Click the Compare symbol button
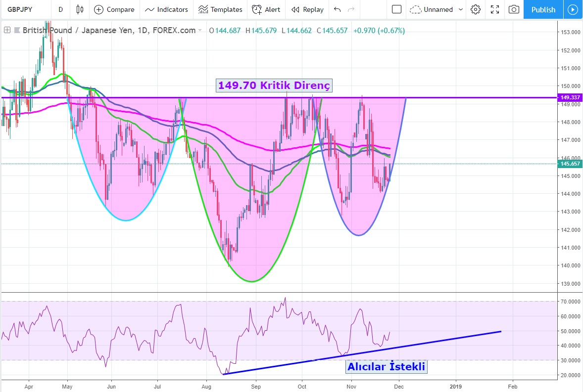583x392 pixels. [x=114, y=9]
